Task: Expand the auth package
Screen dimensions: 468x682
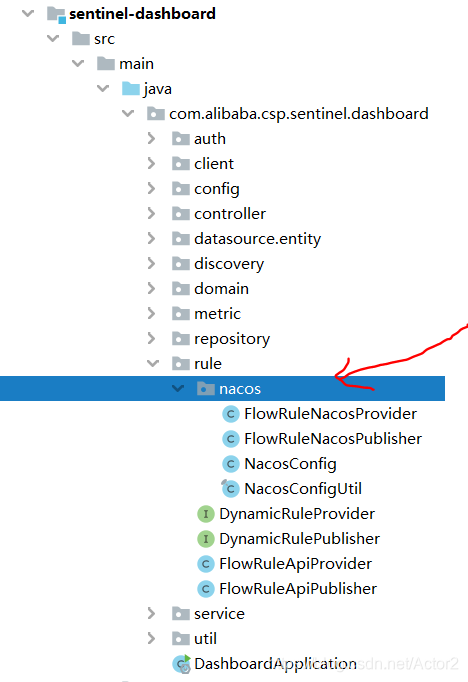Action: point(151,139)
